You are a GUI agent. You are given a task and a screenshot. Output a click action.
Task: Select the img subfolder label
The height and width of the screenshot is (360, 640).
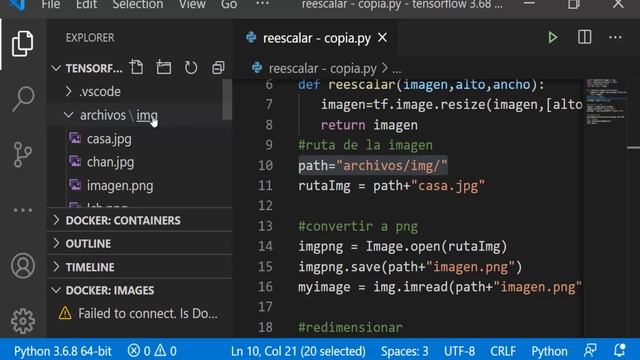tap(147, 116)
